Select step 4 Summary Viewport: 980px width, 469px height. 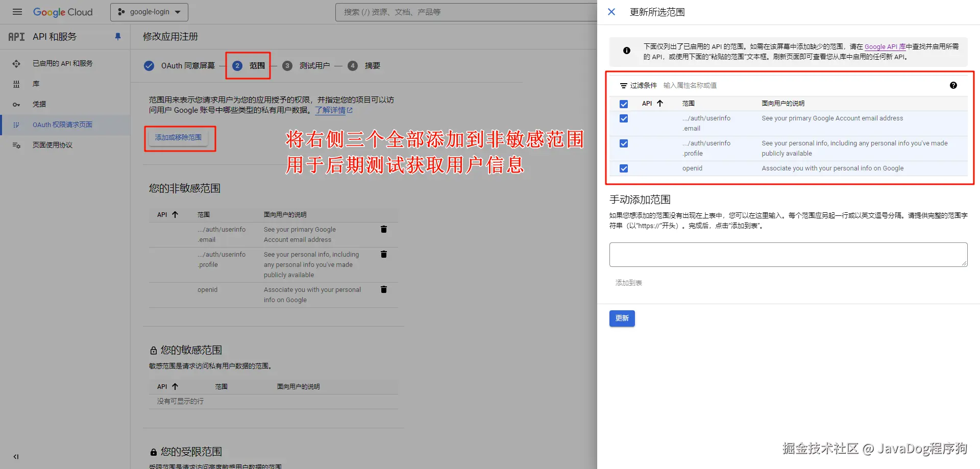coord(364,66)
